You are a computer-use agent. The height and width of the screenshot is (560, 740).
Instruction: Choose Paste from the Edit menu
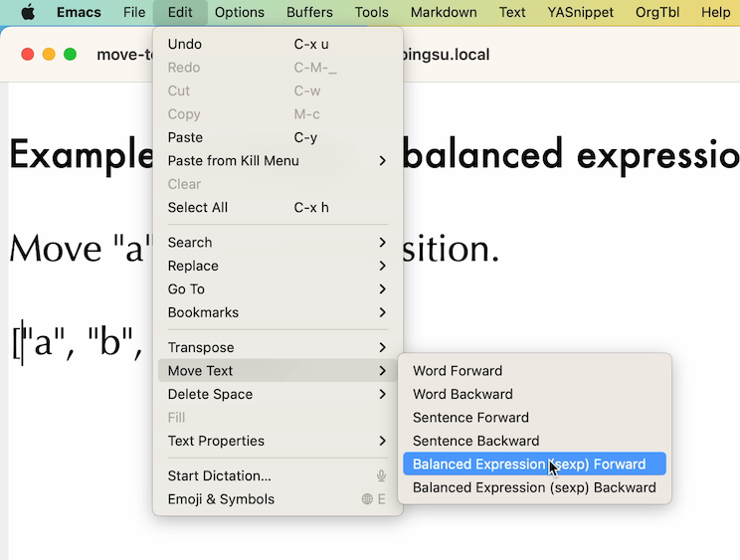[277, 137]
